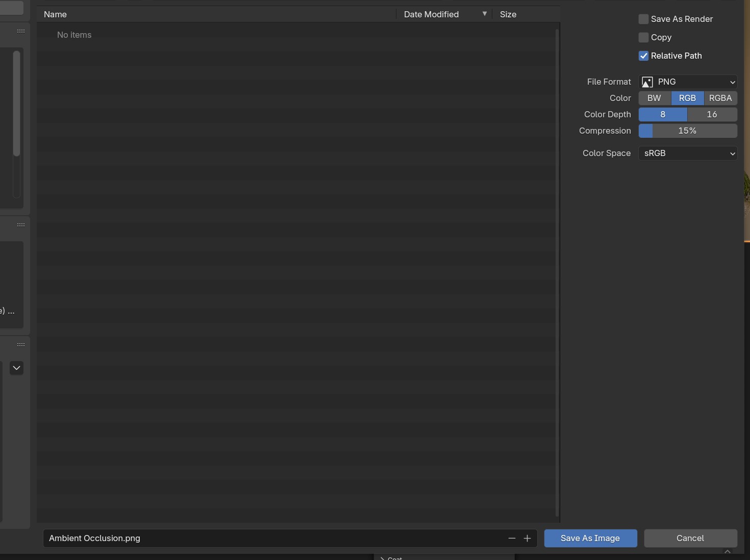The height and width of the screenshot is (560, 750).
Task: Set color depth to 8
Action: coord(663,114)
